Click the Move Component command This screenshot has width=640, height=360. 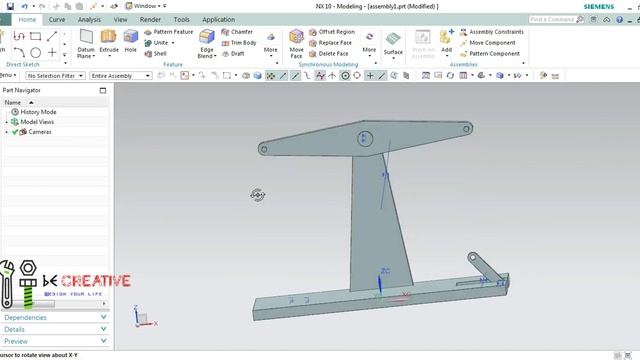click(487, 43)
